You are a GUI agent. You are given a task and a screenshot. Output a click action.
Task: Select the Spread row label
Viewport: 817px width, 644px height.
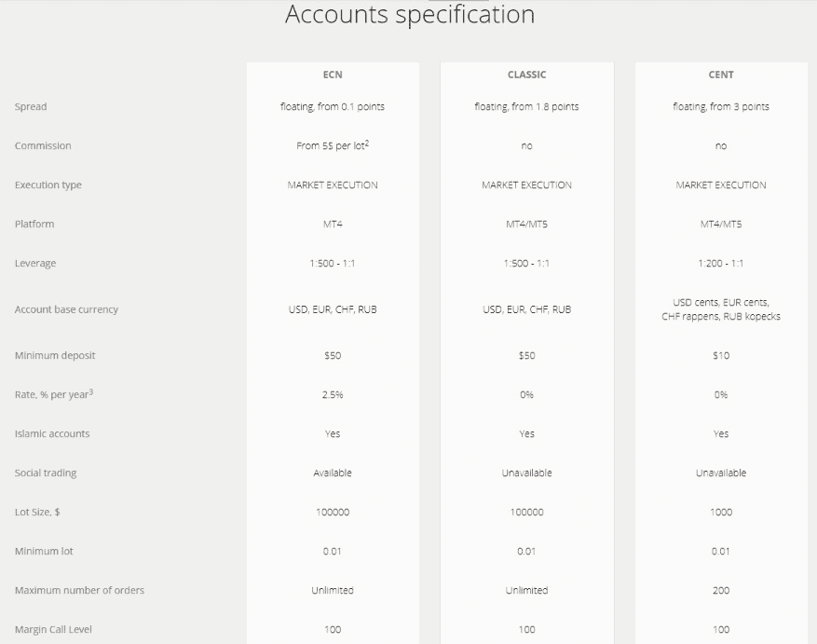pyautogui.click(x=31, y=107)
